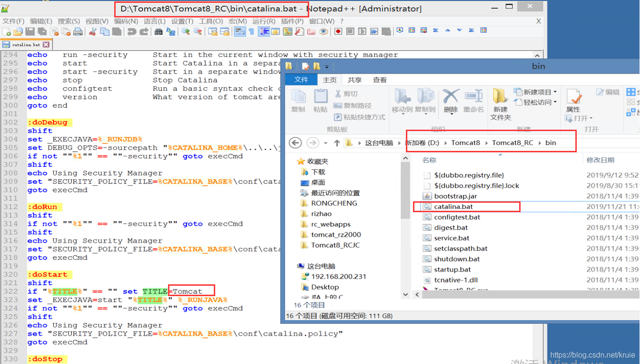640x364 pixels.
Task: Click the Paste icon in Notepad++ toolbar
Action: tap(117, 32)
